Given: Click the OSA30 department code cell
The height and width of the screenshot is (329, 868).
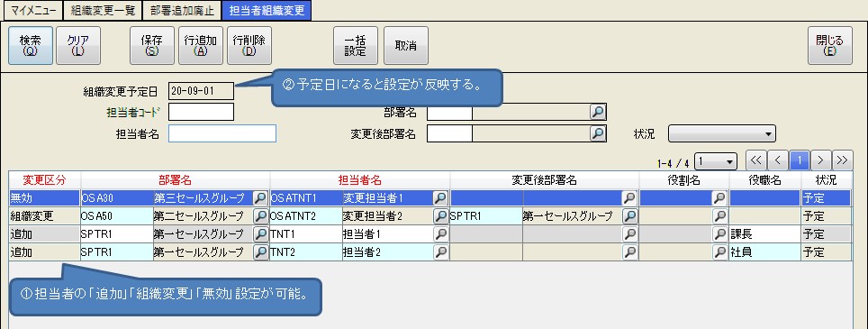Looking at the screenshot, I should [117, 197].
